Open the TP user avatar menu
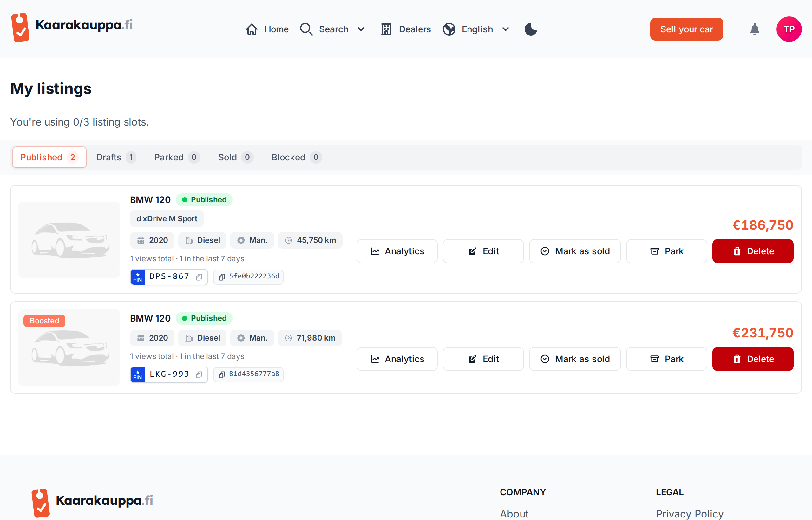Image resolution: width=812 pixels, height=520 pixels. pos(789,29)
